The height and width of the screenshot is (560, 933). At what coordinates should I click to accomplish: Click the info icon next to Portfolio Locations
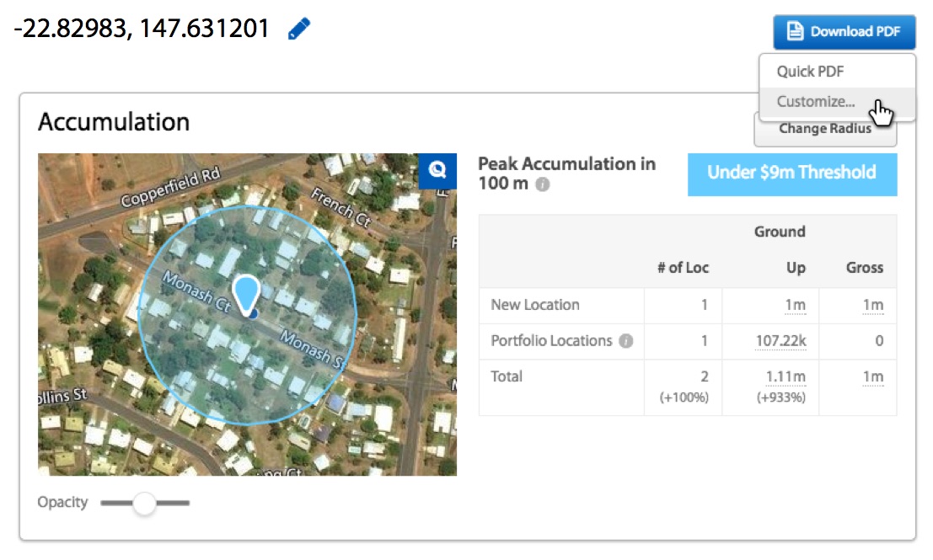[x=625, y=341]
